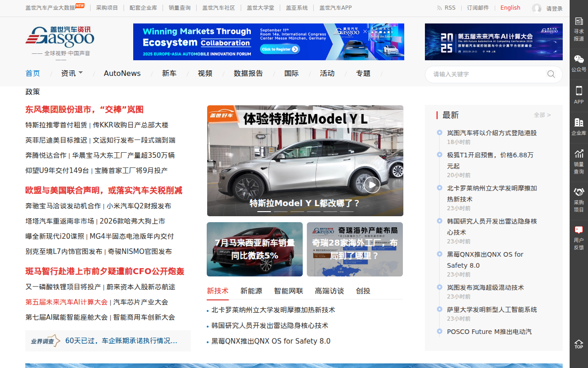Open 萨里大学发明新型人工智能系统 news item
The height and width of the screenshot is (368, 588).
click(492, 310)
